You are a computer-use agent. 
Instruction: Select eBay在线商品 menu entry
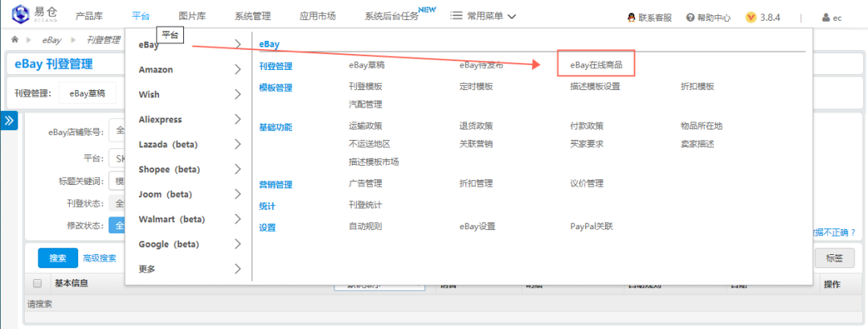[x=596, y=65]
